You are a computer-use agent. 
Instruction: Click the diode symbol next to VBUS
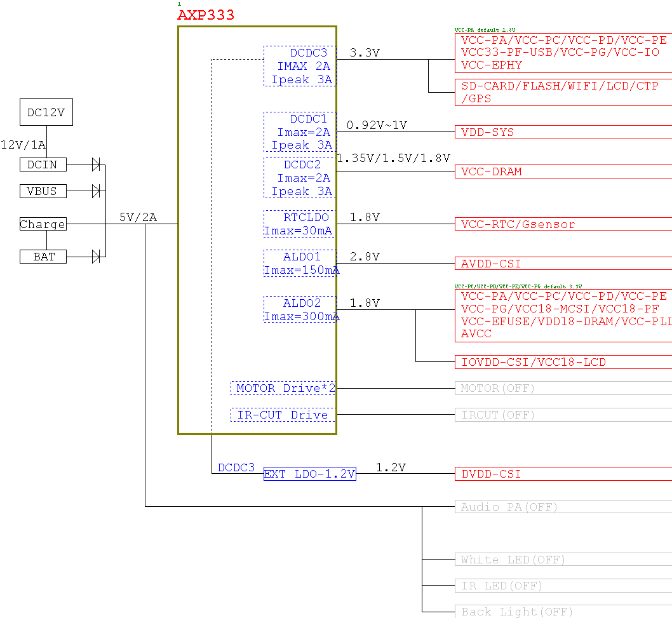tap(96, 191)
